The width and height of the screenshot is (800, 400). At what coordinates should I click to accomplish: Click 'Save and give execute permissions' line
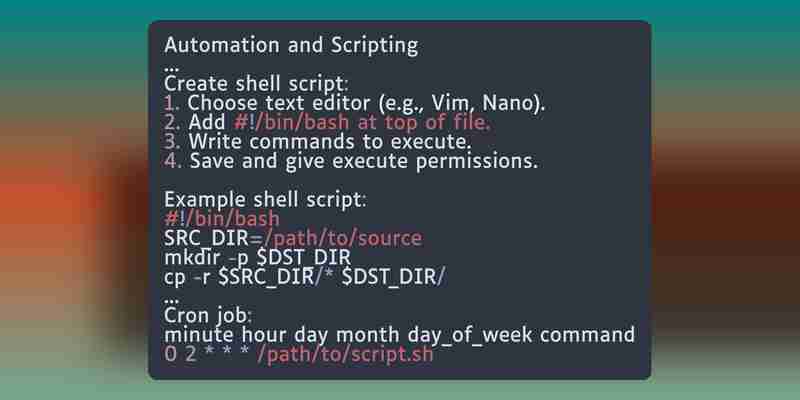(x=351, y=161)
